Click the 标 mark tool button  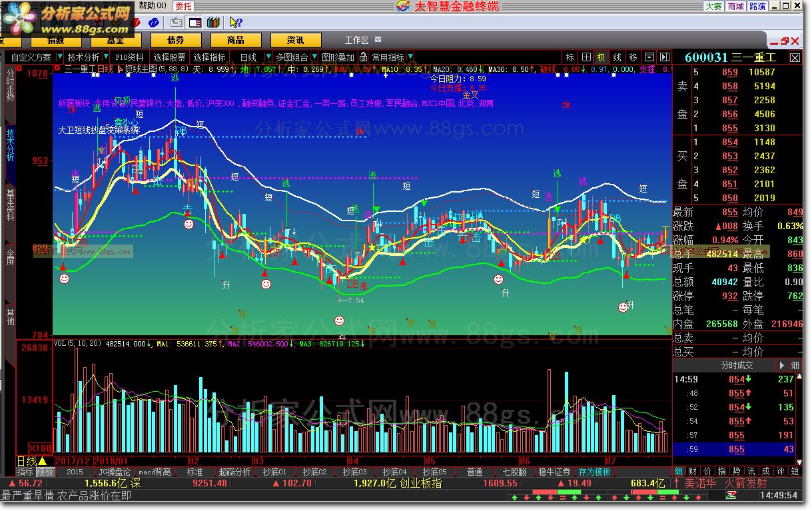coord(570,57)
